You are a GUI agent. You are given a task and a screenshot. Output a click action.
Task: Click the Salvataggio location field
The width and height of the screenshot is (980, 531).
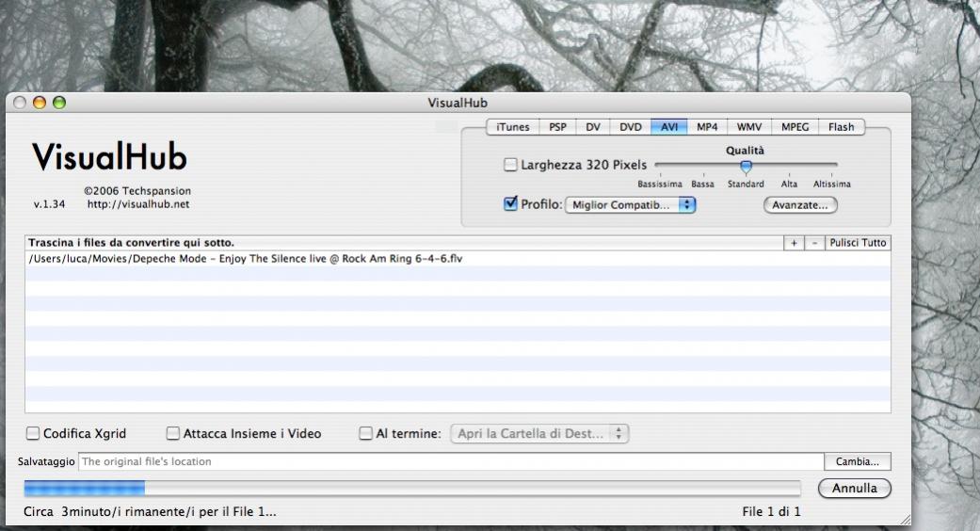[x=451, y=461]
